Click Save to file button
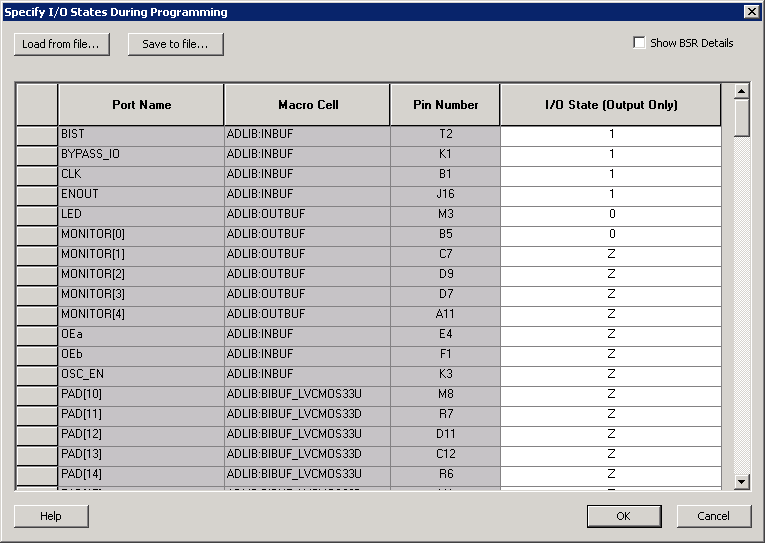The width and height of the screenshot is (765, 543). (175, 44)
